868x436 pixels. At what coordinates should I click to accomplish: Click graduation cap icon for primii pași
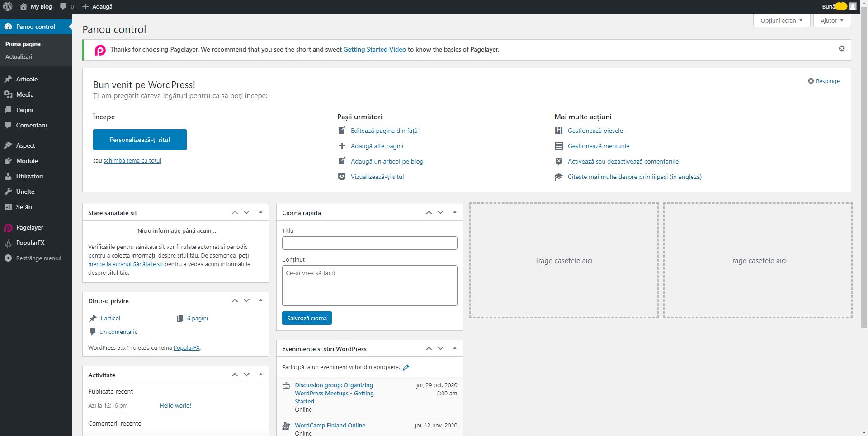[x=559, y=177]
